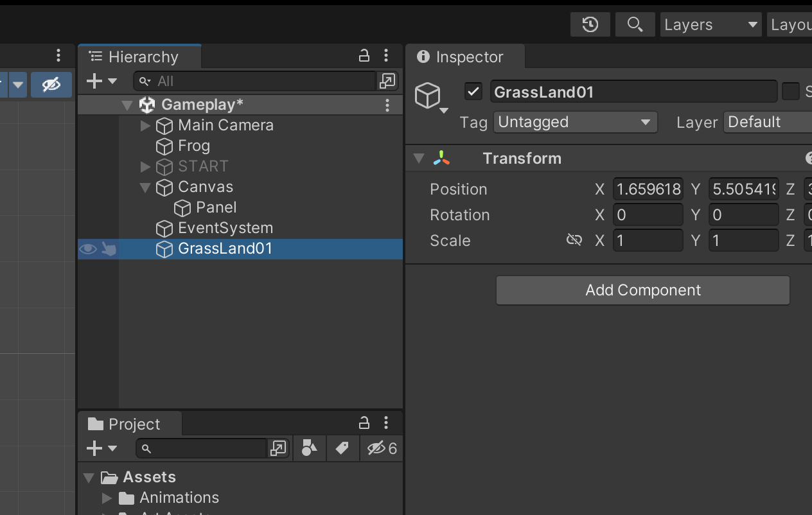
Task: Expand the Main Camera object
Action: [x=145, y=125]
